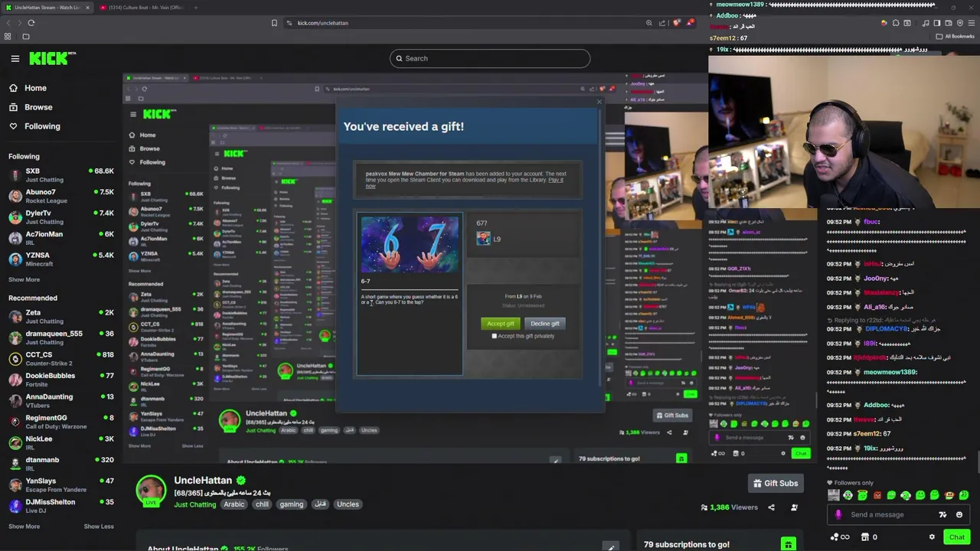Open CCT_CS Counter-Strike 2 channel
This screenshot has width=980, height=551.
[x=61, y=359]
